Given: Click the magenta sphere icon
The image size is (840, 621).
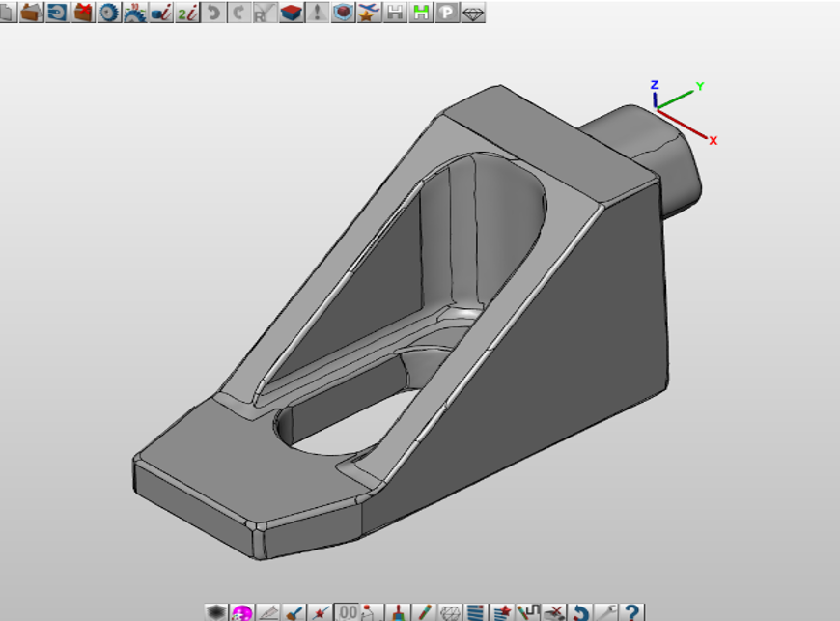Looking at the screenshot, I should pos(242,611).
